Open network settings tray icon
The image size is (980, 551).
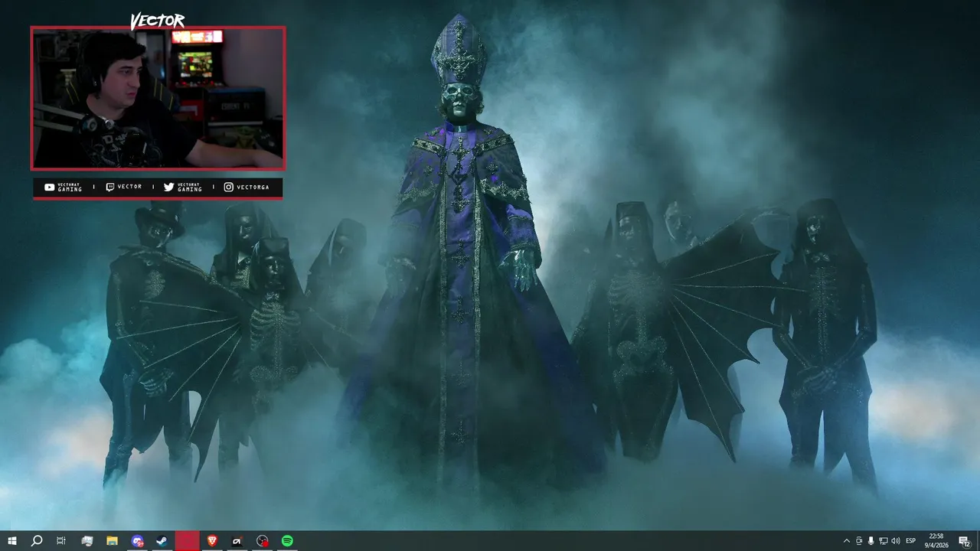point(884,541)
